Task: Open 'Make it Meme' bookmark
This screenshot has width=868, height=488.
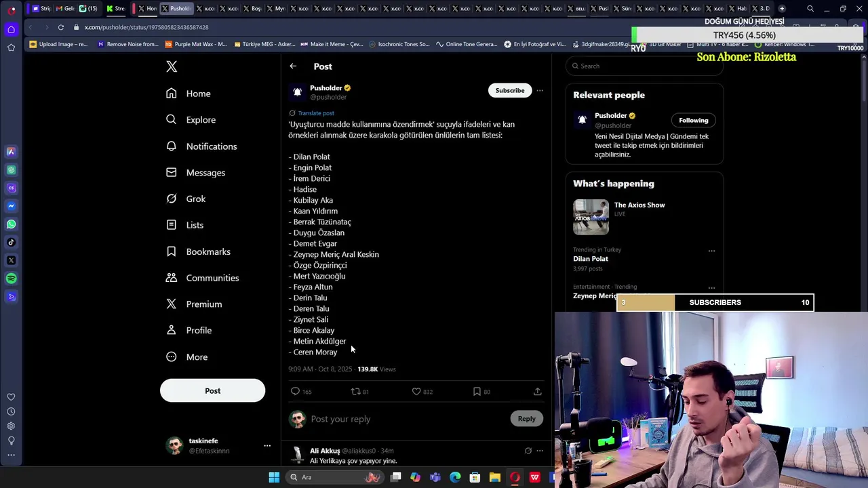Action: pos(332,44)
